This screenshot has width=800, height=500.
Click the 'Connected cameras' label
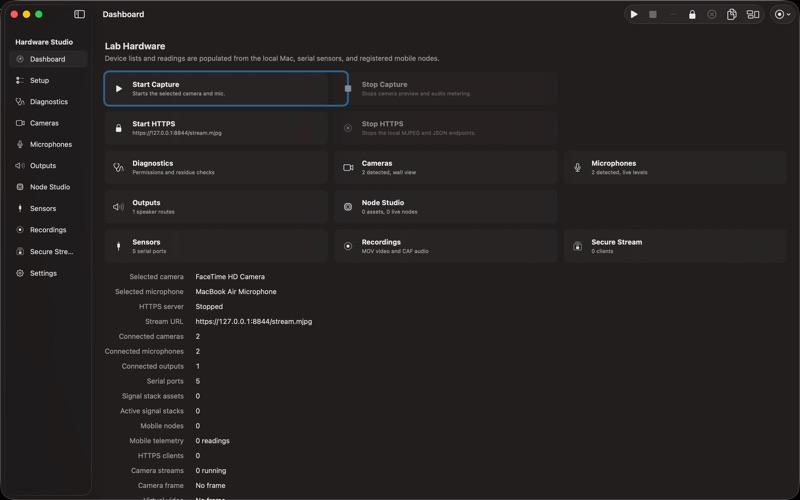click(x=151, y=337)
